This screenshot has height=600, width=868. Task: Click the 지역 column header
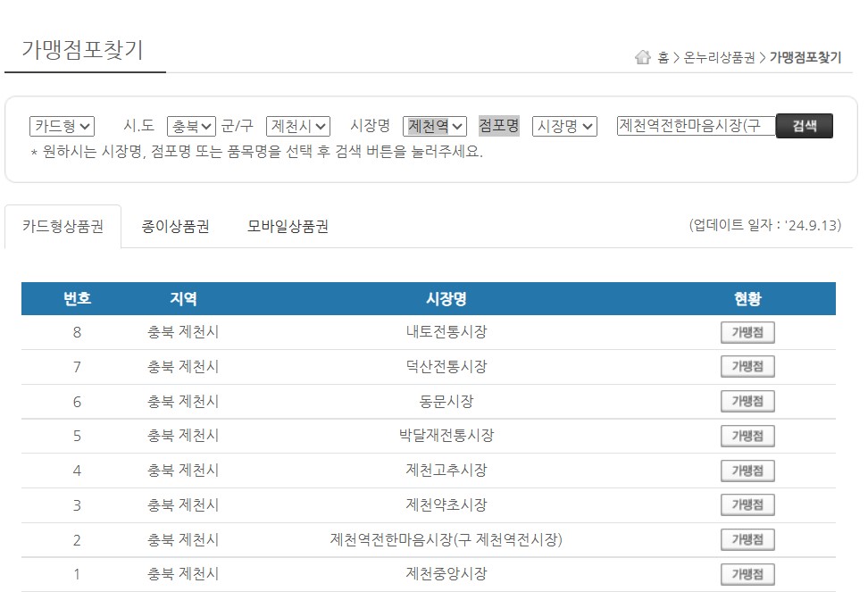(183, 299)
